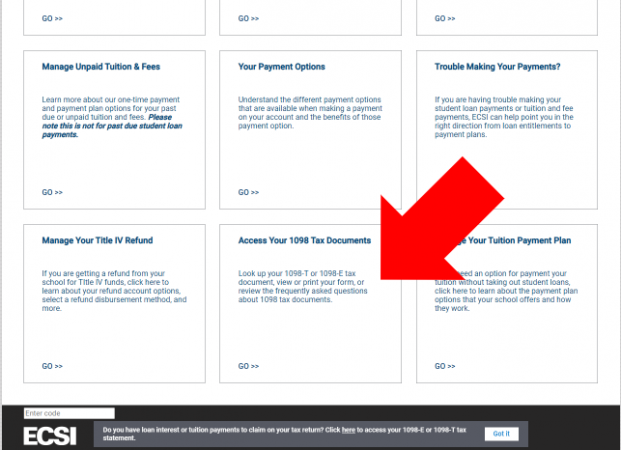This screenshot has width=621, height=450.
Task: Click GO under Manage Unpaid Tuition & Fees
Action: pyautogui.click(x=52, y=192)
